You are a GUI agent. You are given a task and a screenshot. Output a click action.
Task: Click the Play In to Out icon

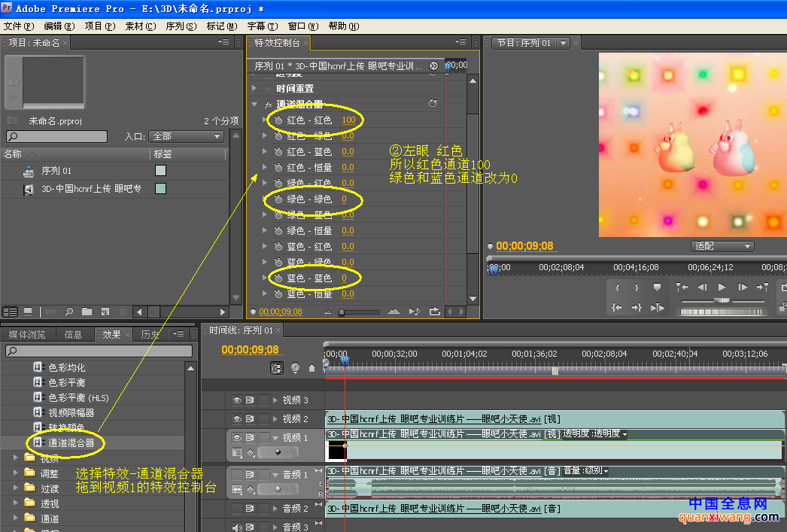coord(657,307)
